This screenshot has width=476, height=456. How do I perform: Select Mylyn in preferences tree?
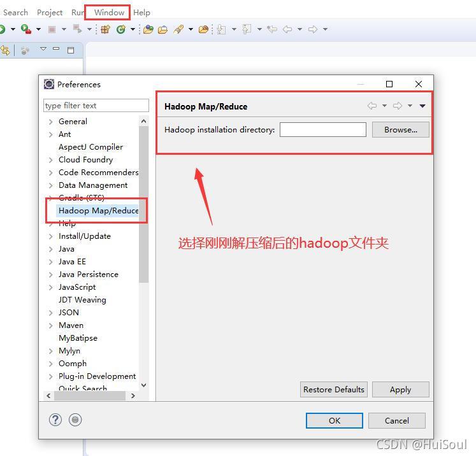(69, 351)
